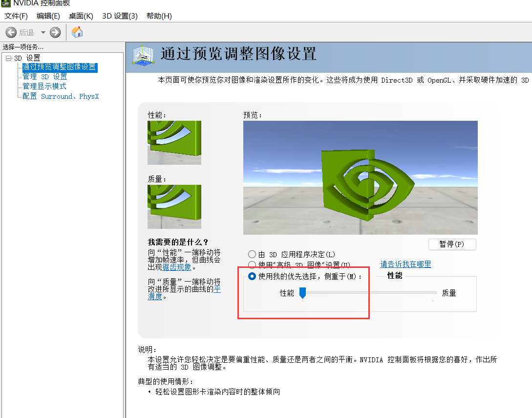Click the 质量 label right of the slider

(449, 293)
